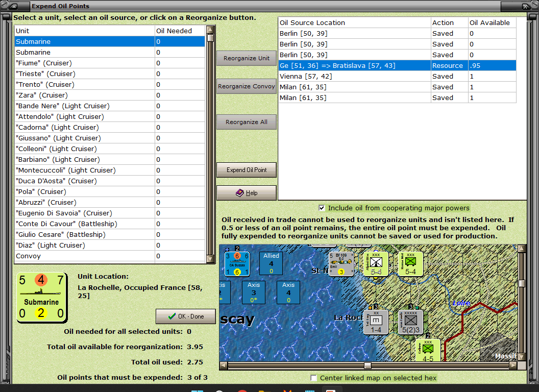Select the Convoy row in unit list
The height and width of the screenshot is (392, 539).
click(110, 256)
